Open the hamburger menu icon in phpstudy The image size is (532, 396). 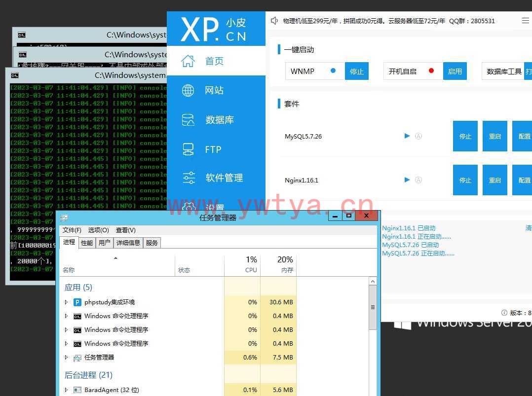pos(525,21)
